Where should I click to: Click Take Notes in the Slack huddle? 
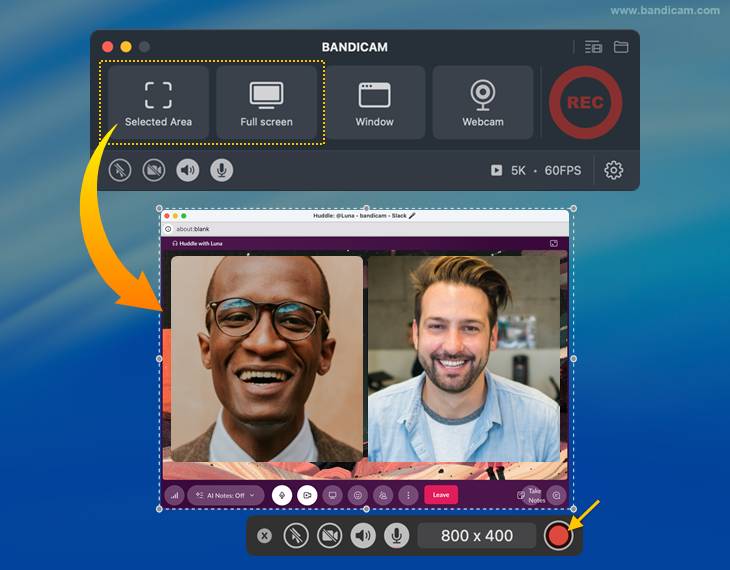pyautogui.click(x=531, y=495)
